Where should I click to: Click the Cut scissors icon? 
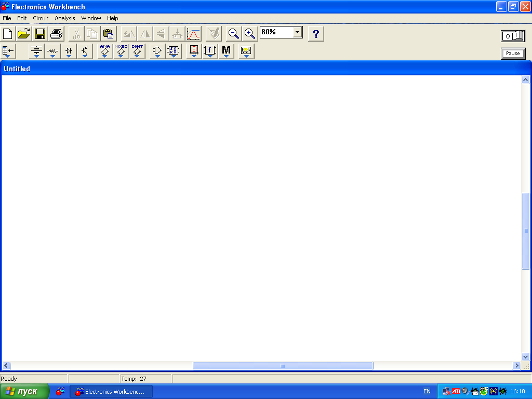(x=76, y=34)
